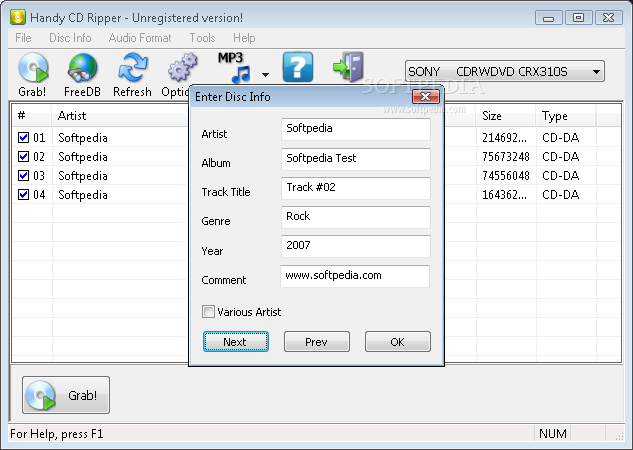Open the Tools menu

coord(202,38)
